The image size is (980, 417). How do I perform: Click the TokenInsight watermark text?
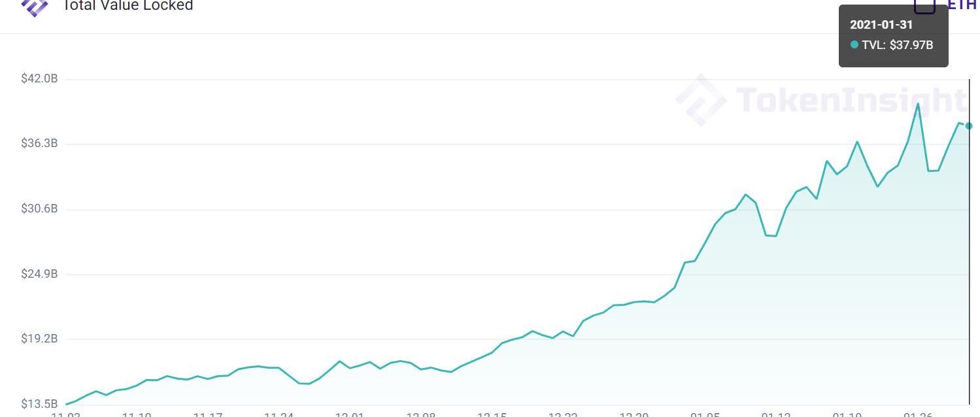pyautogui.click(x=850, y=100)
